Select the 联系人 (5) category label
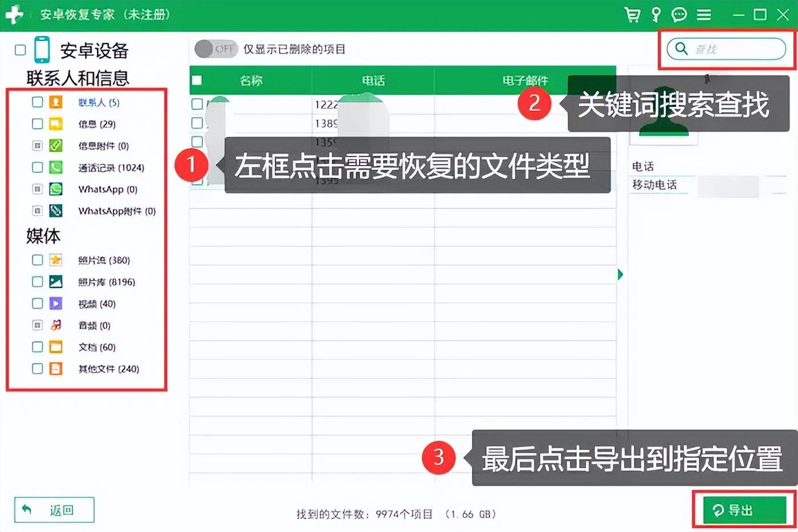This screenshot has width=798, height=532. [99, 103]
